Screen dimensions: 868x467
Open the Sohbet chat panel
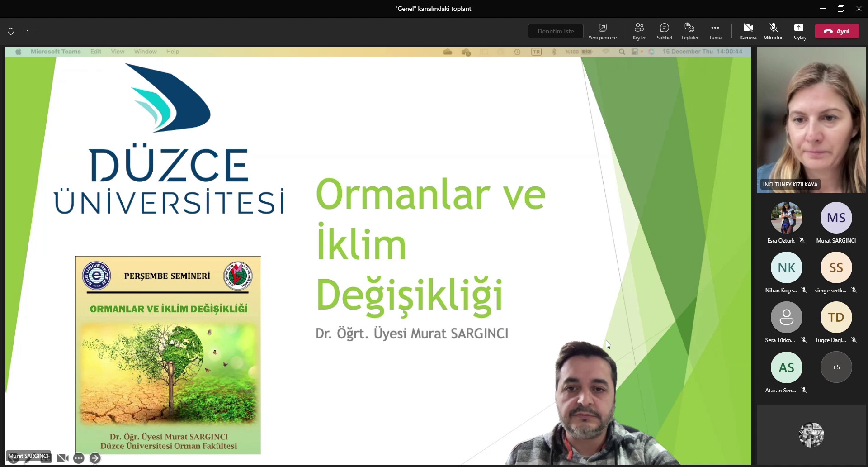[x=664, y=31]
